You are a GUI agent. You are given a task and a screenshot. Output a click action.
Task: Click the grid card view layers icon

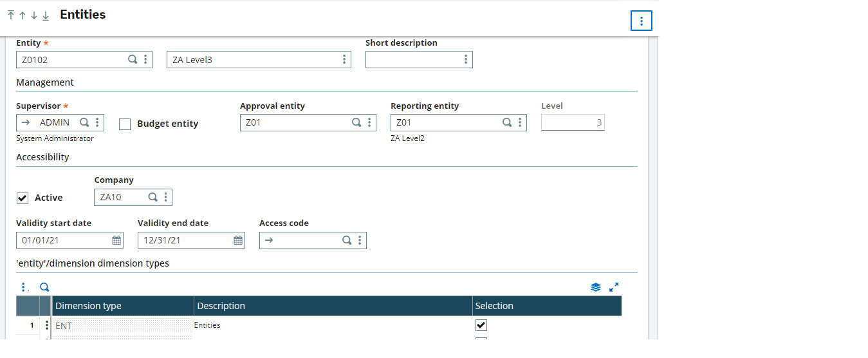pyautogui.click(x=596, y=287)
